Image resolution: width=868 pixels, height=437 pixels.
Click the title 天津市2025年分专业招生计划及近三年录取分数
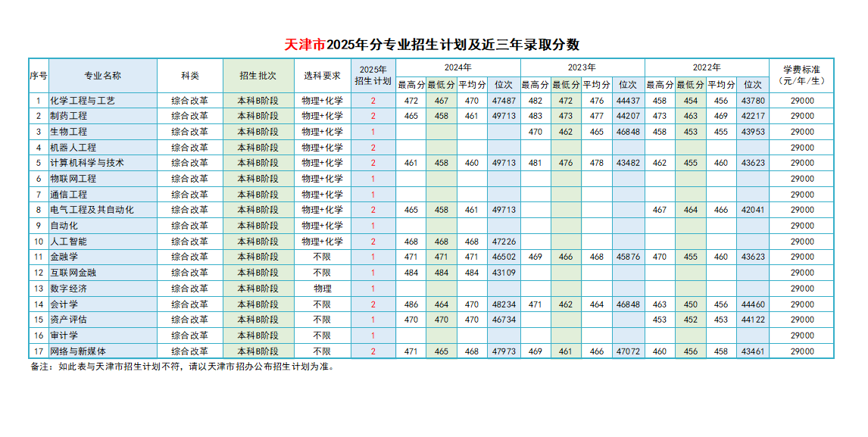[x=432, y=44]
